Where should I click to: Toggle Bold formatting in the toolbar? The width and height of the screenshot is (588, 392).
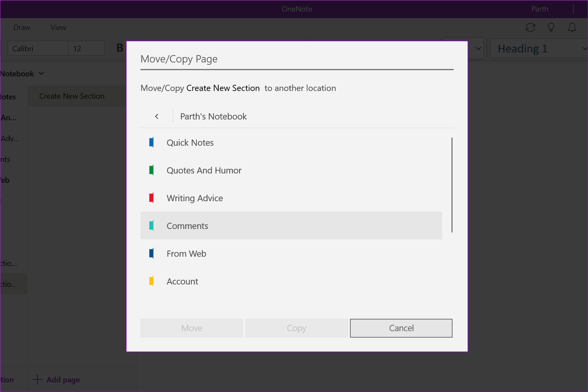click(120, 48)
